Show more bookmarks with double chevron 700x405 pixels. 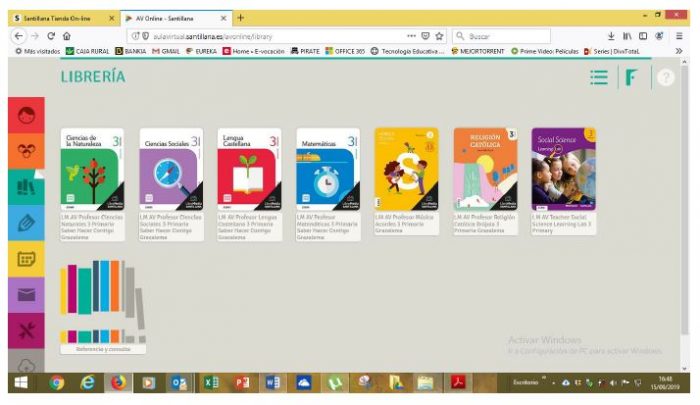[x=679, y=51]
